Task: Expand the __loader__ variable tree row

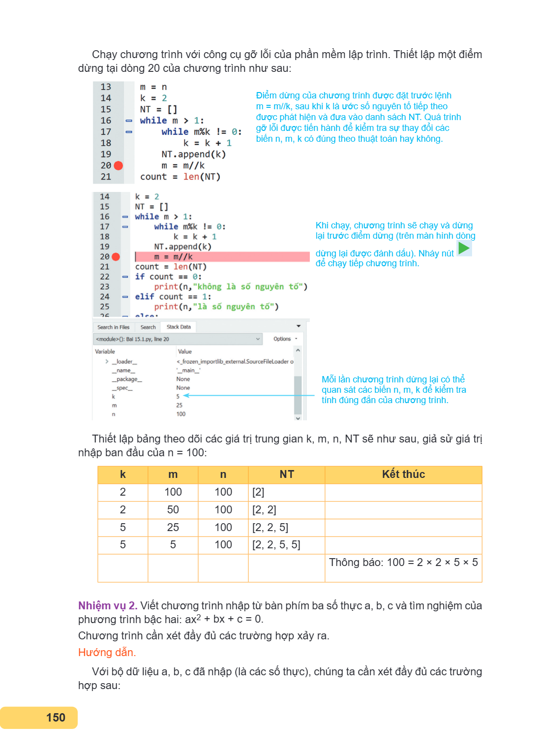Action: [x=107, y=362]
